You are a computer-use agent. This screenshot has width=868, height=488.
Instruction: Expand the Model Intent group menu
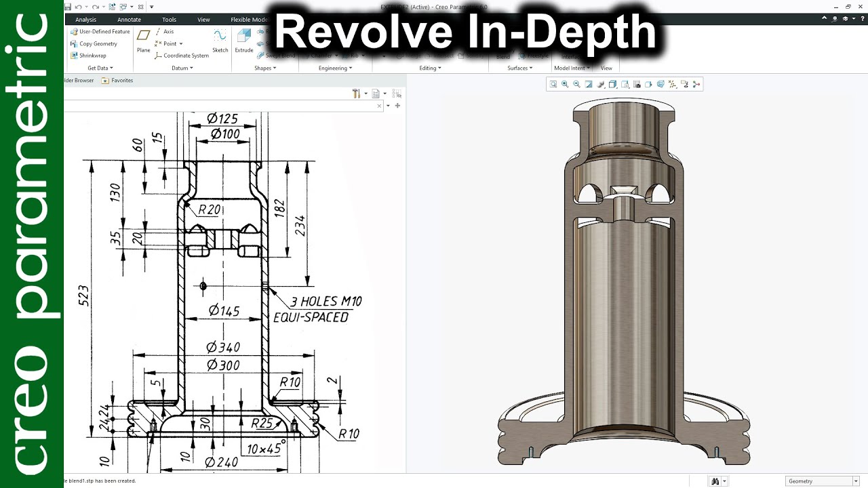tap(572, 68)
